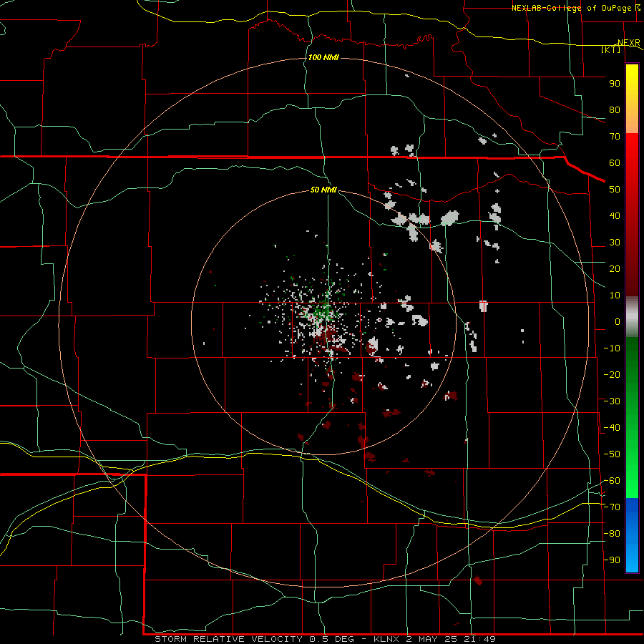The width and height of the screenshot is (644, 644).
Task: Click the "-50" scale value
Action: 612,454
